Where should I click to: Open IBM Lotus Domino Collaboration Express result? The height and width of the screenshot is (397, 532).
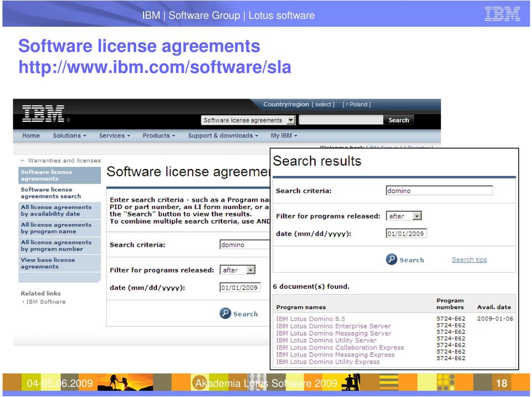pyautogui.click(x=340, y=348)
